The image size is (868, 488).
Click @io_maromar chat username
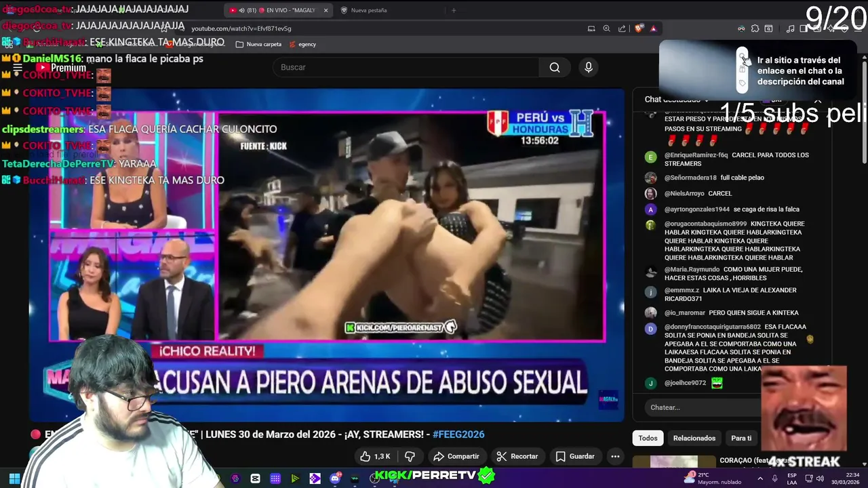[684, 313]
